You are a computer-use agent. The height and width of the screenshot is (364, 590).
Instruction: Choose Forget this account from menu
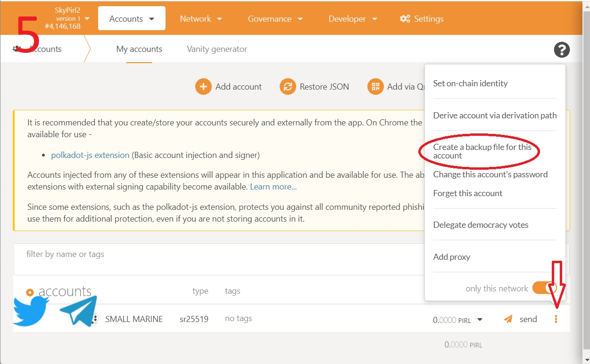(467, 193)
